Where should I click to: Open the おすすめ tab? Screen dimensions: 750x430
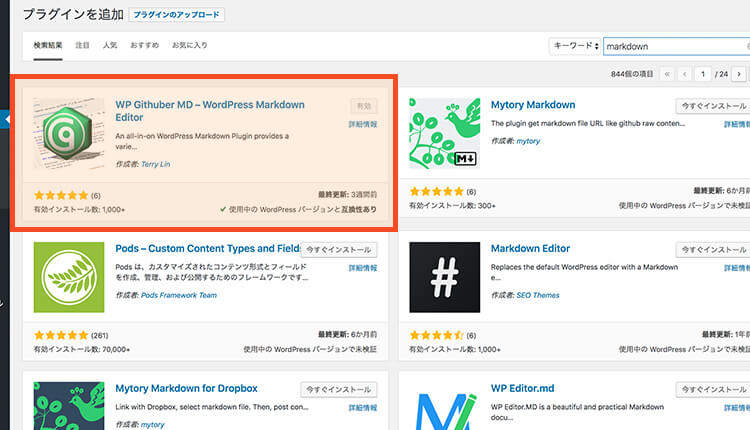144,46
